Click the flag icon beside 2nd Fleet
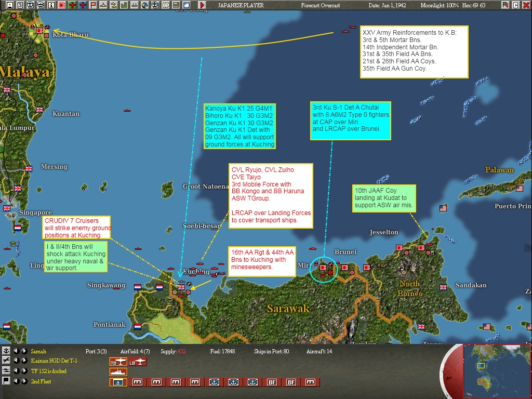Screen dimensions: 532x399 (6, 381)
